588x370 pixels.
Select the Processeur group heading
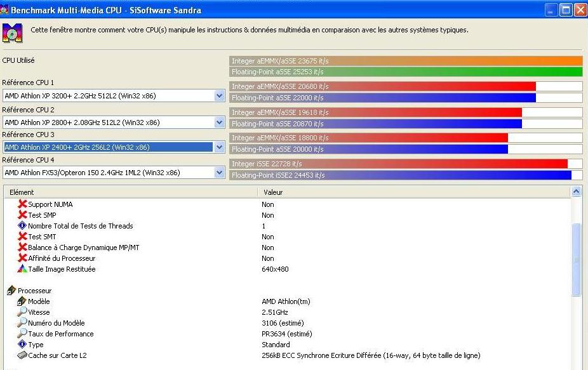[34, 291]
